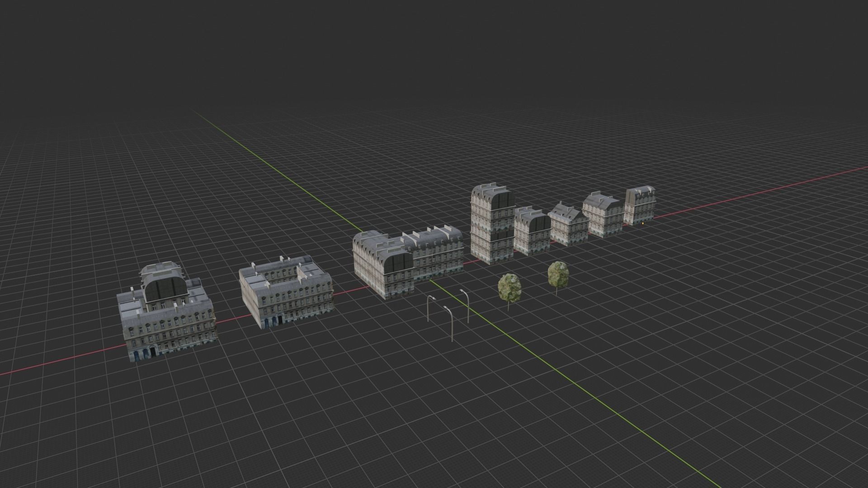Select the U-shaped courtyard building
868x488 pixels.
(286, 292)
